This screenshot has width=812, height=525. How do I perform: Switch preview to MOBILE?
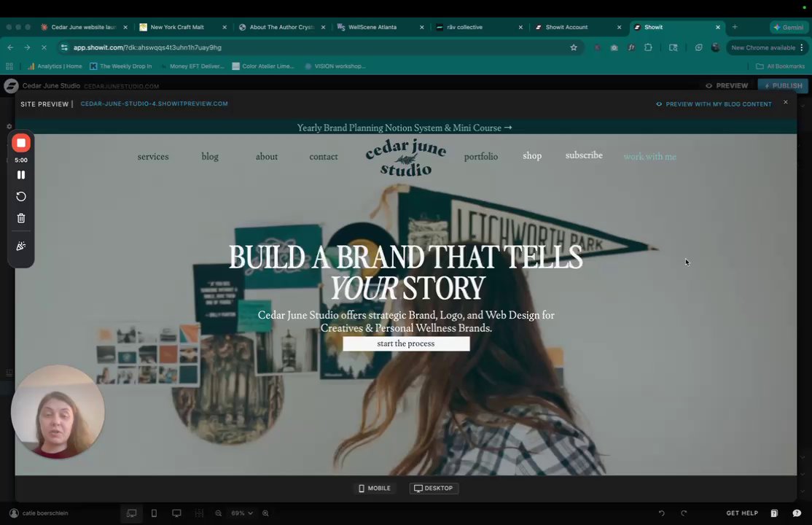coord(375,489)
